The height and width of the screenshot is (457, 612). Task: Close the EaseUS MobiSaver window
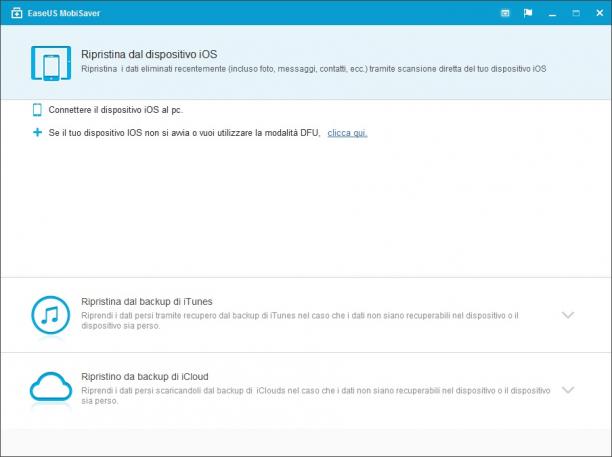tap(600, 13)
